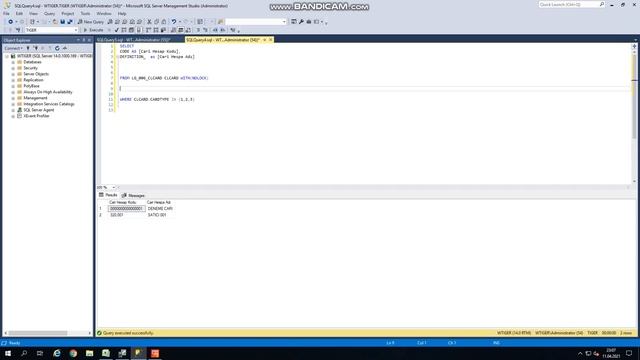Click the File Explorer taskbar icon
640x360 pixels.
click(x=89, y=353)
